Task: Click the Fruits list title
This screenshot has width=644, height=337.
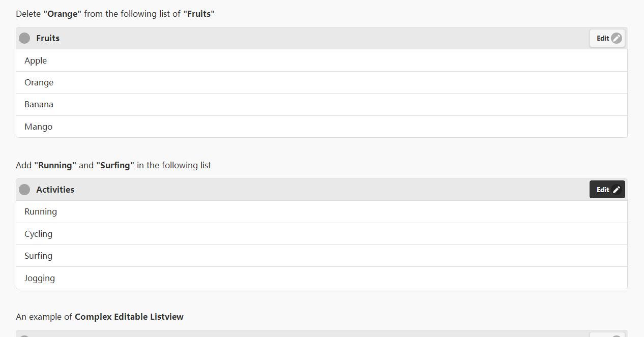Action: coord(48,38)
